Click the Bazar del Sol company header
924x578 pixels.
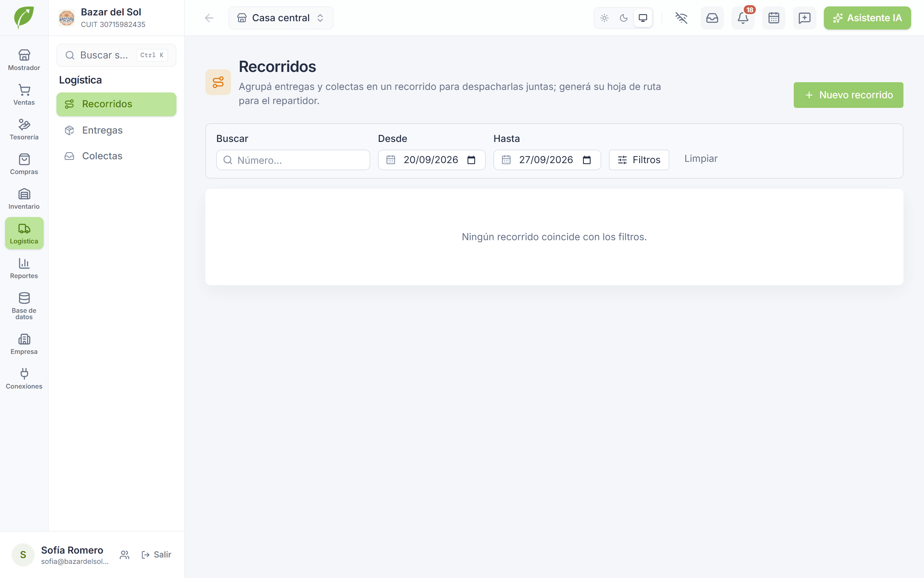pos(116,18)
